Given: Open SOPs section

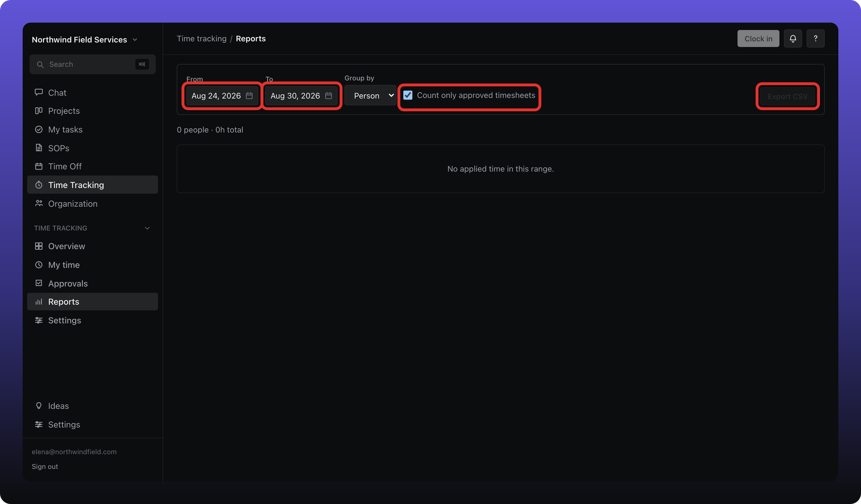Looking at the screenshot, I should pyautogui.click(x=93, y=148).
